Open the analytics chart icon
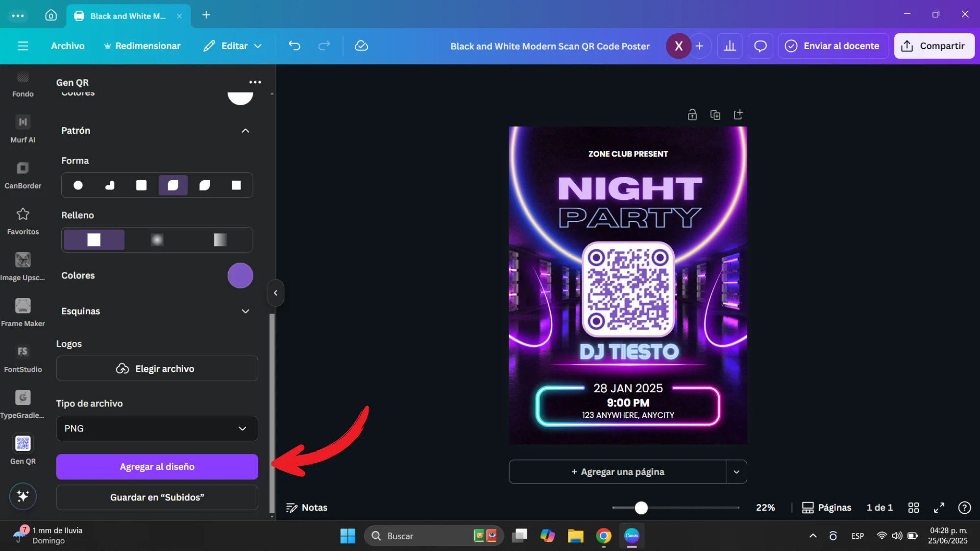The image size is (980, 551). pos(730,46)
